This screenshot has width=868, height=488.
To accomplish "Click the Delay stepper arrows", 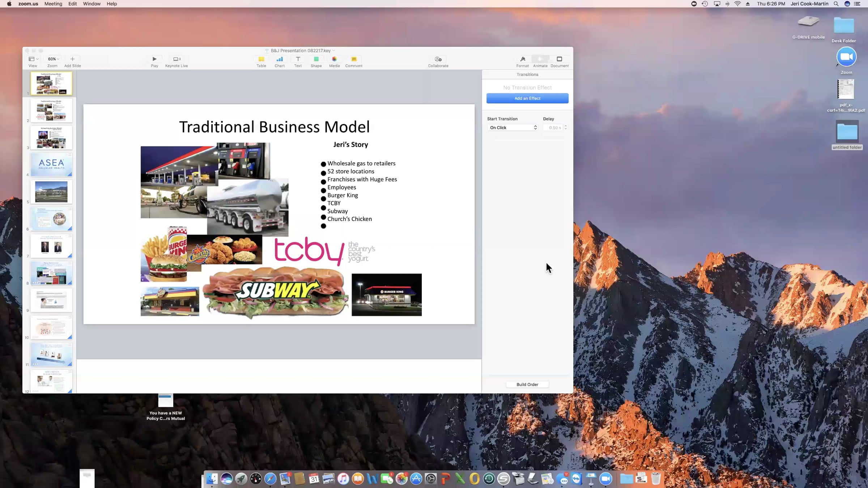I will (x=566, y=128).
